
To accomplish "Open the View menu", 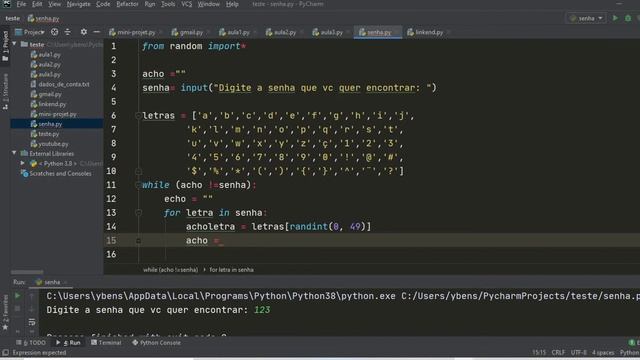I will click(x=54, y=4).
